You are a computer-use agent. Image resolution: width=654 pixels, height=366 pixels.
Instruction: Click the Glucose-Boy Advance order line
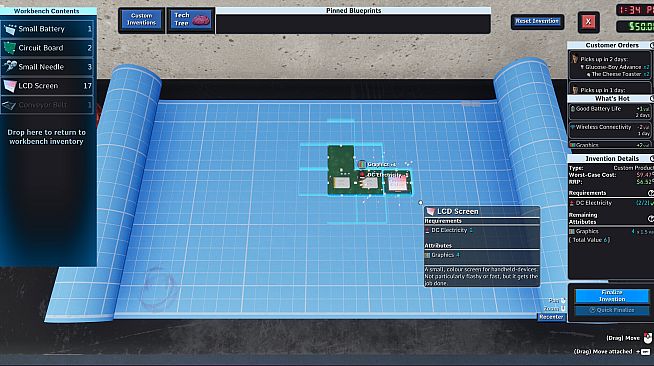click(x=614, y=67)
